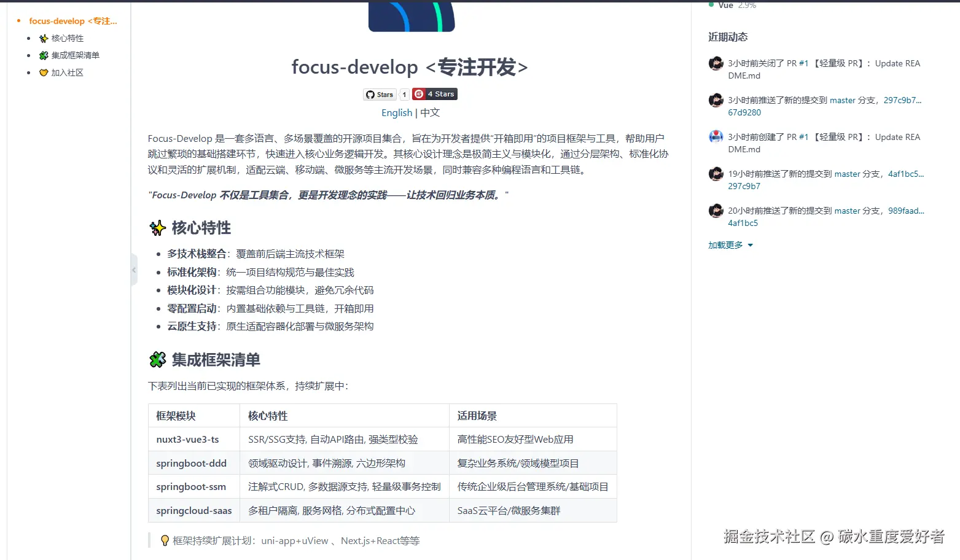Click the red Gitee logo on the 4 Stars badge

421,93
